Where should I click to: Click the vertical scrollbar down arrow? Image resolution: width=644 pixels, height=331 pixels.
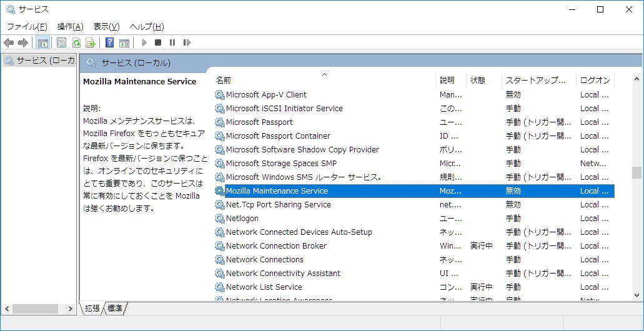click(637, 295)
